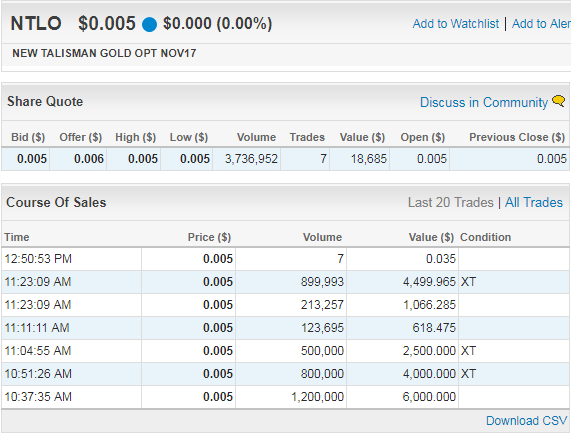Click the offer value 0.006
This screenshot has height=433, width=571.
[x=89, y=159]
